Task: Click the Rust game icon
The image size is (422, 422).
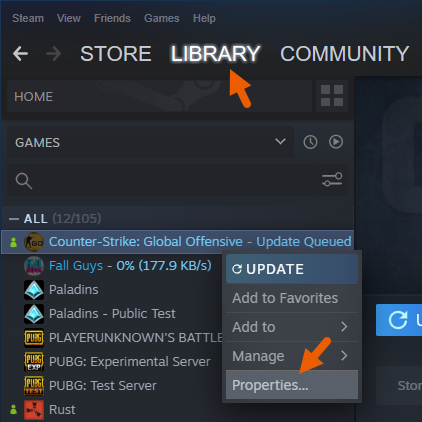Action: click(34, 410)
